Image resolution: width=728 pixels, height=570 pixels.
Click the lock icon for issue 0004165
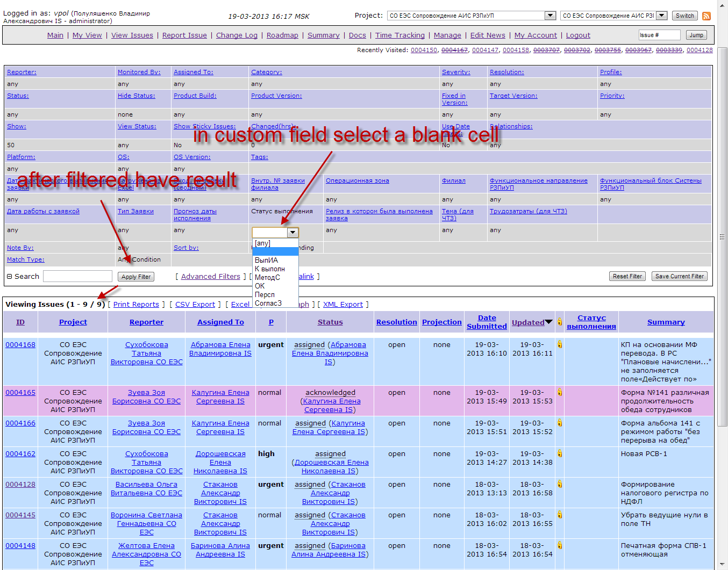click(559, 392)
